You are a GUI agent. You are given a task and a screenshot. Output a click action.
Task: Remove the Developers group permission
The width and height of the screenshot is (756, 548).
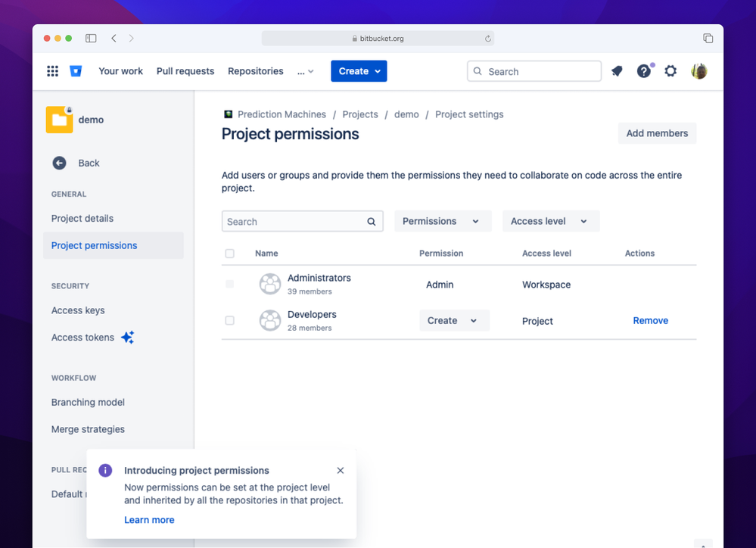pos(650,320)
